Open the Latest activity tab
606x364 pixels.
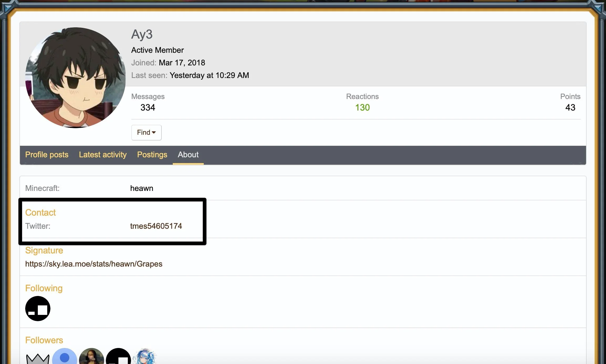click(x=103, y=155)
